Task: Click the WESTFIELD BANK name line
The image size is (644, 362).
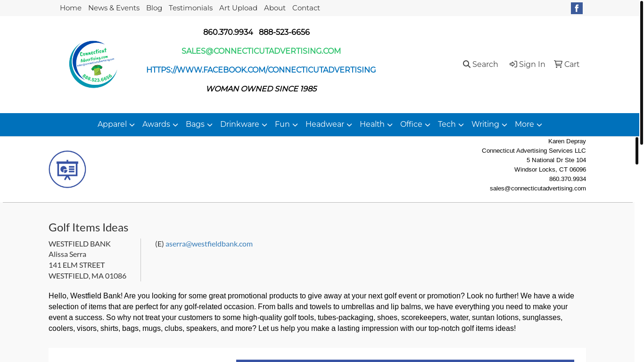Action: 80,244
